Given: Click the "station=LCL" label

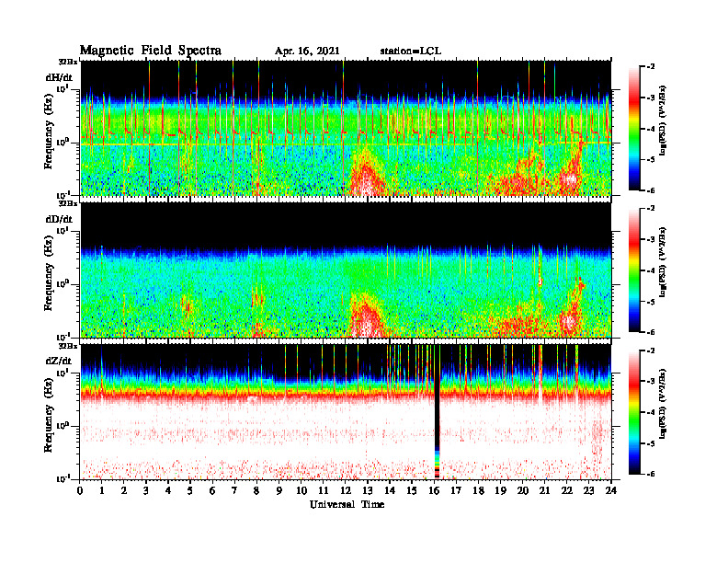Looking at the screenshot, I should tap(411, 52).
